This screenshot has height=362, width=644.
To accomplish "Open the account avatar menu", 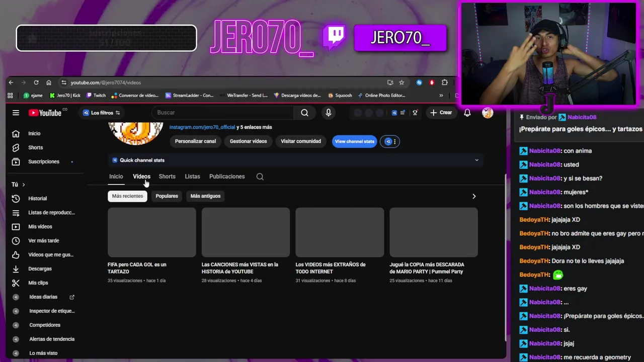I will pos(488,113).
